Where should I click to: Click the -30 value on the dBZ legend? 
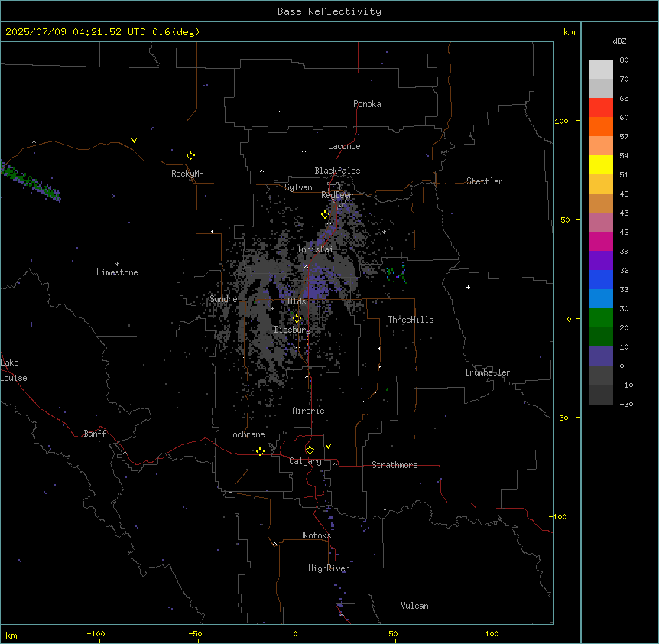626,404
